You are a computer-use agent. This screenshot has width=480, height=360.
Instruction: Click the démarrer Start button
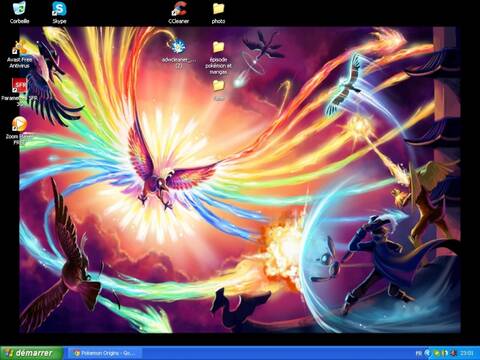[x=32, y=353]
